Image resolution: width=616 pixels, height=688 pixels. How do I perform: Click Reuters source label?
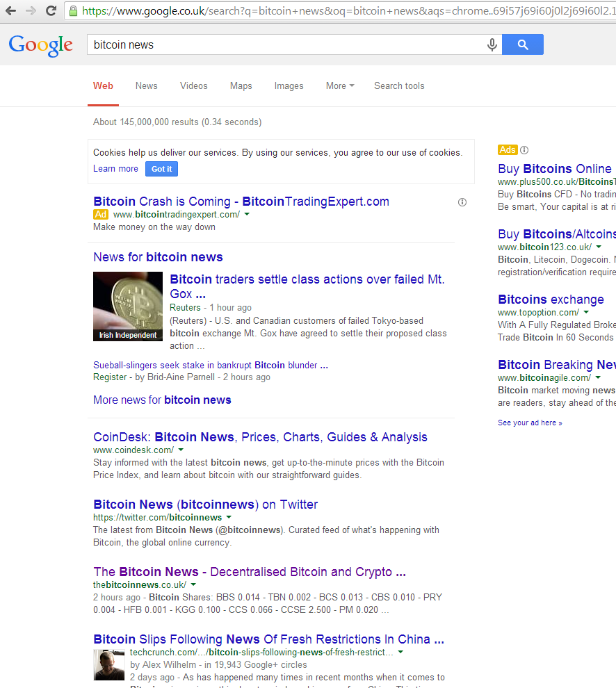(x=185, y=308)
